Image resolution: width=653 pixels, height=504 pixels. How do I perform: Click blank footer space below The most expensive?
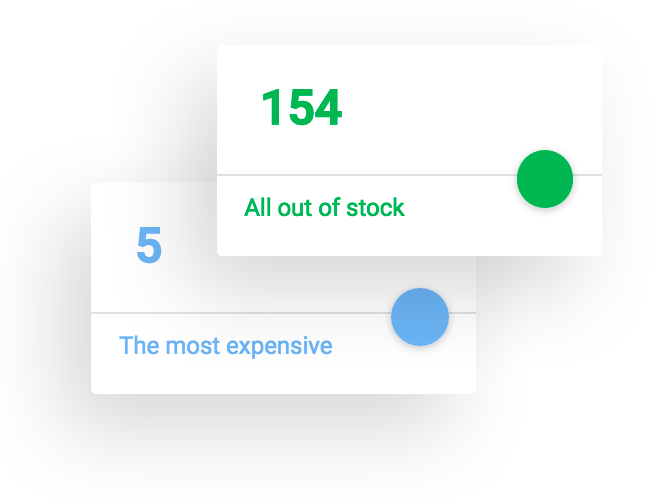coord(283,377)
